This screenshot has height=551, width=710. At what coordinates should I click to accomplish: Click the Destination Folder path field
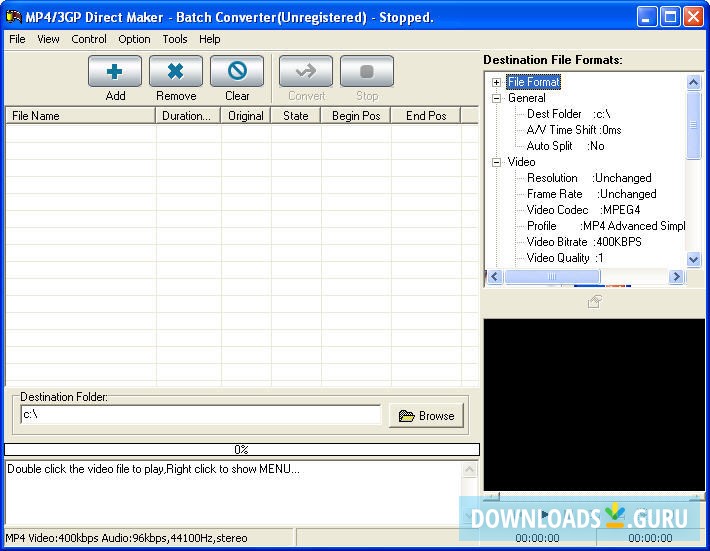[201, 414]
